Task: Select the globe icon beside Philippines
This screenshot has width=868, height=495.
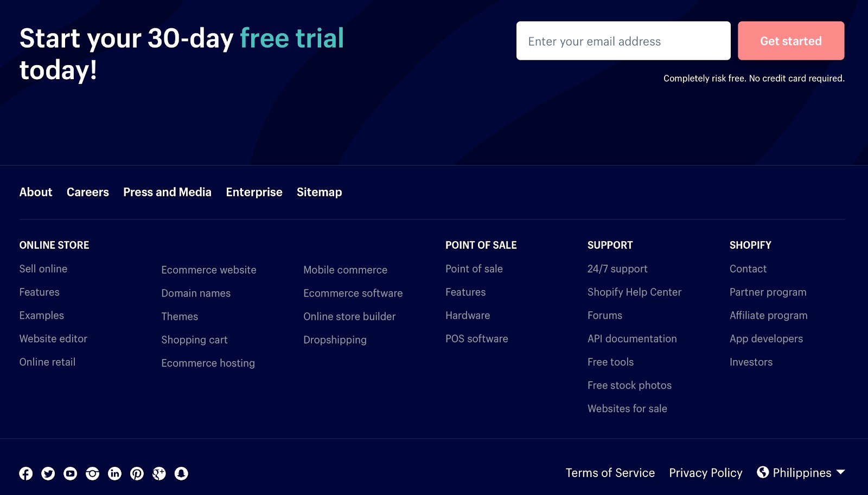Action: 763,472
